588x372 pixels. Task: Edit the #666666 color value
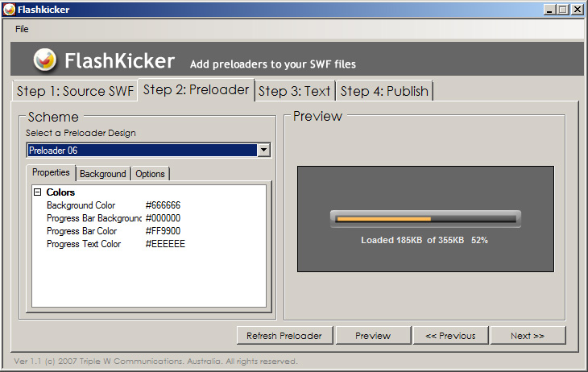pyautogui.click(x=163, y=205)
